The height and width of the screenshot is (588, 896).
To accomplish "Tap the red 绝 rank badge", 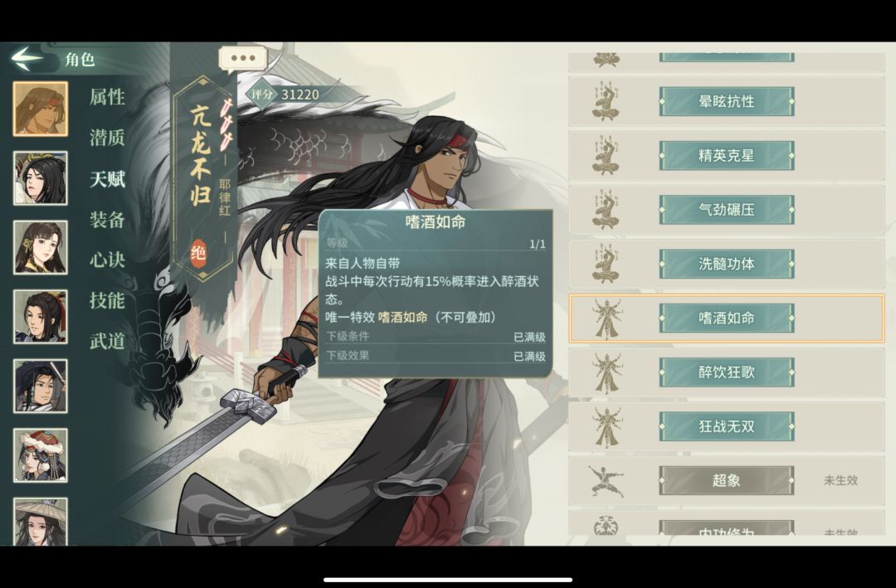I will (x=198, y=253).
